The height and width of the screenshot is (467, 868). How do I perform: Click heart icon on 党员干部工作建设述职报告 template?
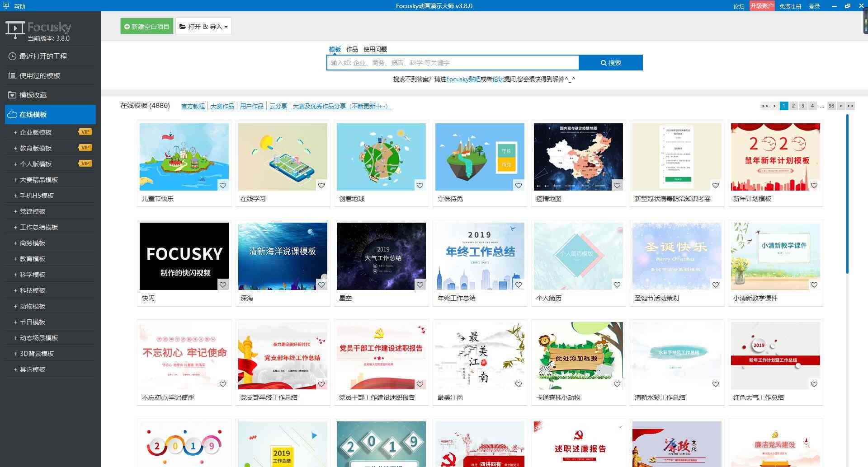420,384
